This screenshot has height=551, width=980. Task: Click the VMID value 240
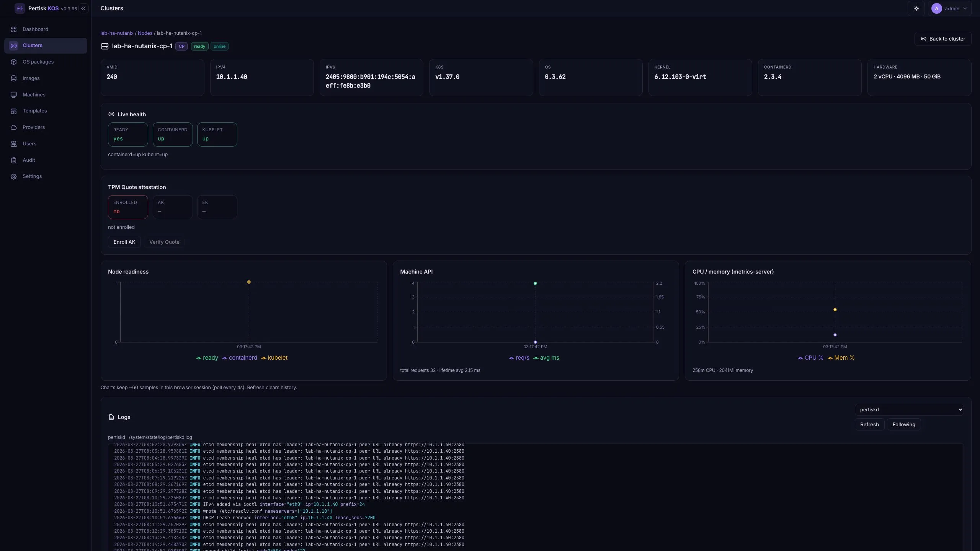[112, 77]
